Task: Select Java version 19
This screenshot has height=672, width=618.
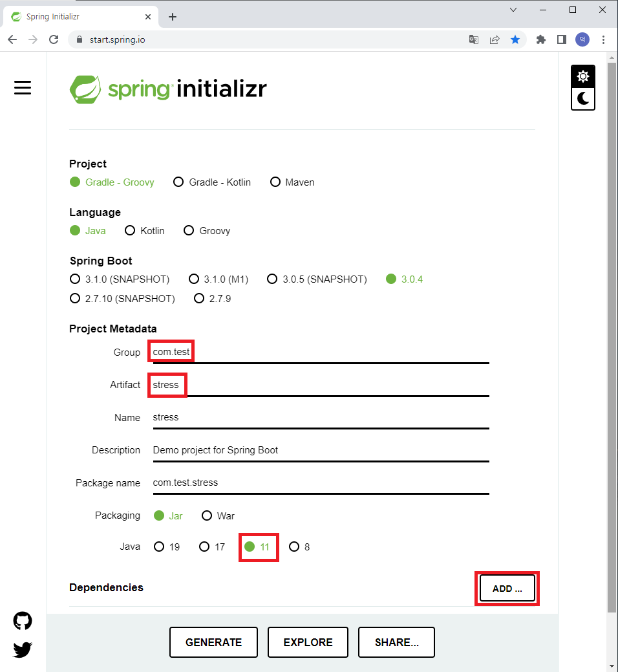Action: point(167,547)
